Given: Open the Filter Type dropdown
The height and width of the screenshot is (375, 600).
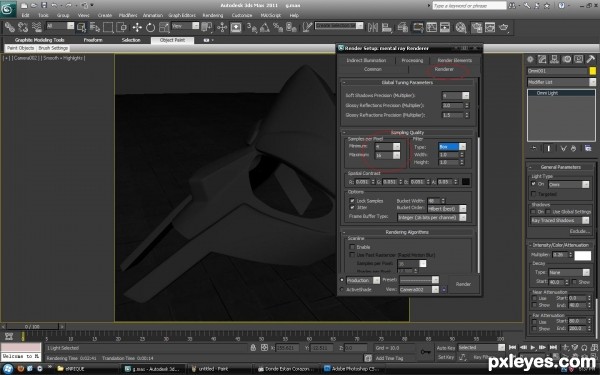Looking at the screenshot, I should coord(462,147).
